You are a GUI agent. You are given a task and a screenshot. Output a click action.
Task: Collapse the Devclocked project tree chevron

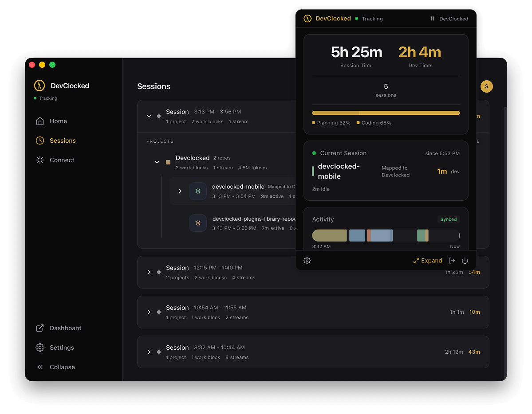[157, 162]
